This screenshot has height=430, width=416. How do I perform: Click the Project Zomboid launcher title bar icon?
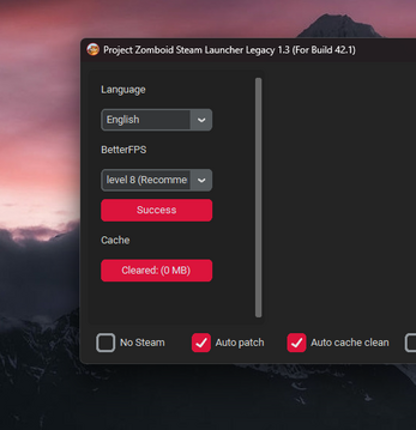[x=93, y=50]
